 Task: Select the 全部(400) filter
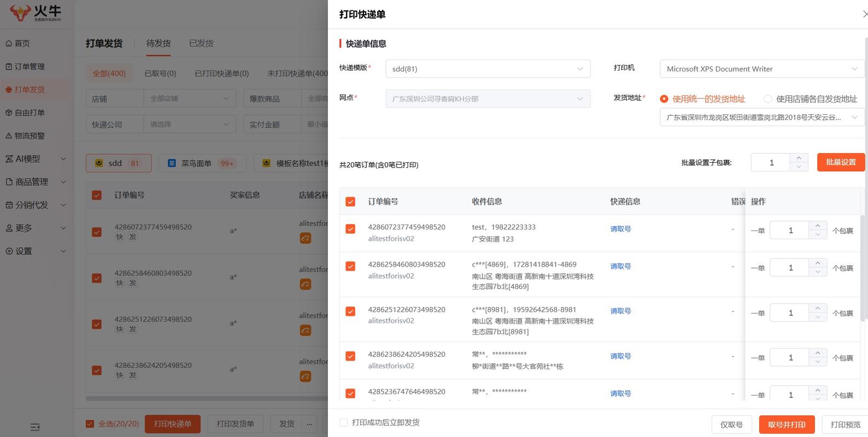point(109,73)
